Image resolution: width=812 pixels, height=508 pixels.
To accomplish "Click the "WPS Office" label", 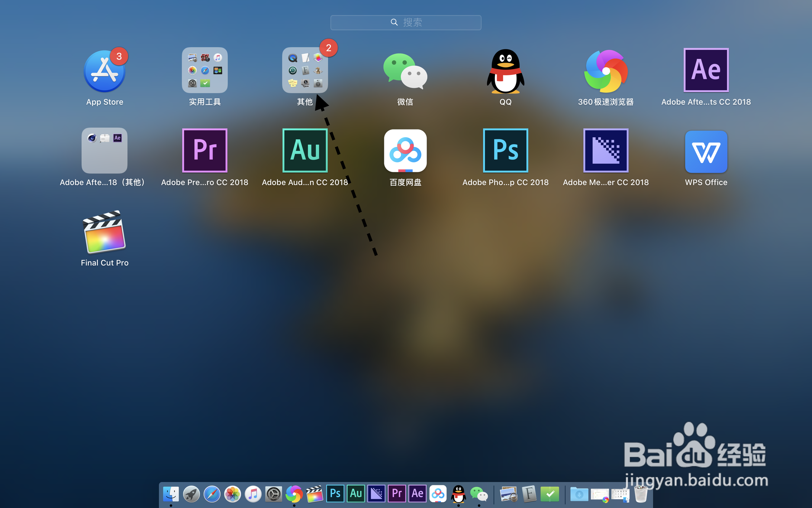I will (x=706, y=182).
